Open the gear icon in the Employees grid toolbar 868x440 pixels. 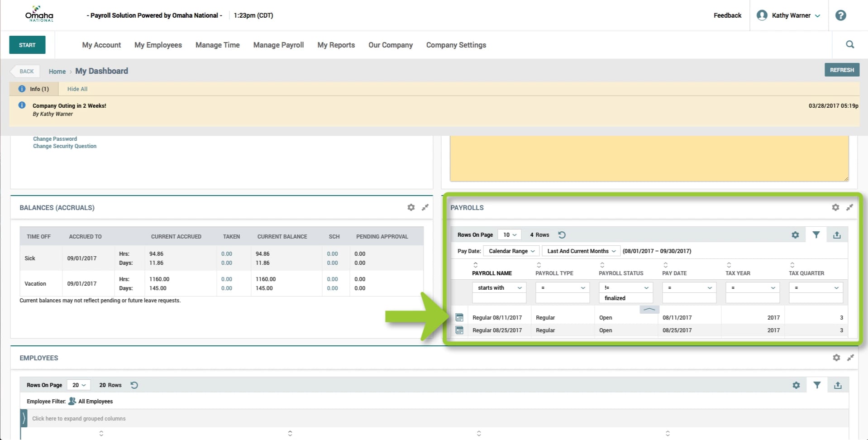point(796,385)
